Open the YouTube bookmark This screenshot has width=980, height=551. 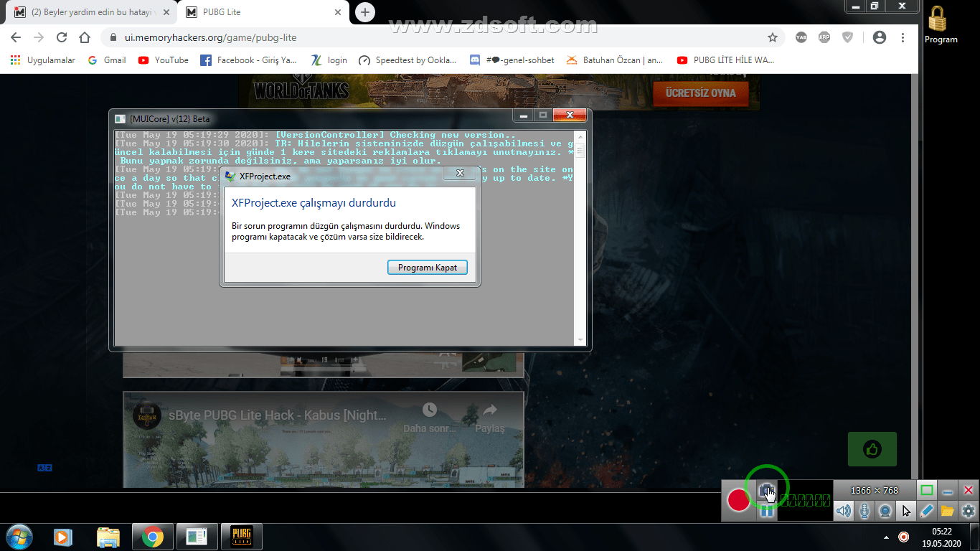(x=164, y=60)
